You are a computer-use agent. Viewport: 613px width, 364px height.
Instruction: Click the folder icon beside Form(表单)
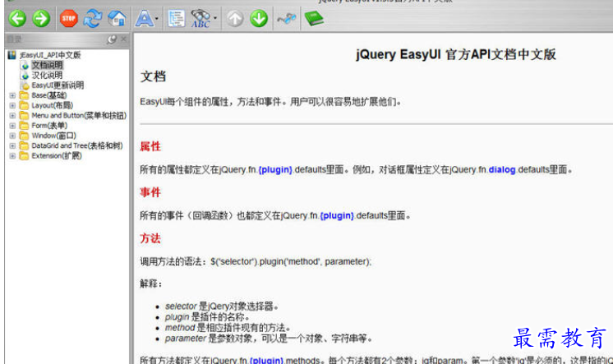[24, 126]
